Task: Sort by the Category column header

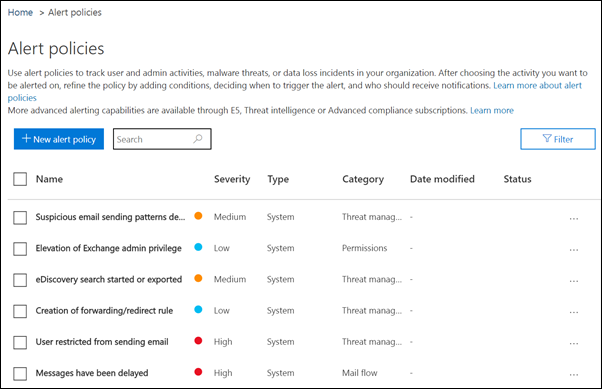Action: (x=363, y=179)
